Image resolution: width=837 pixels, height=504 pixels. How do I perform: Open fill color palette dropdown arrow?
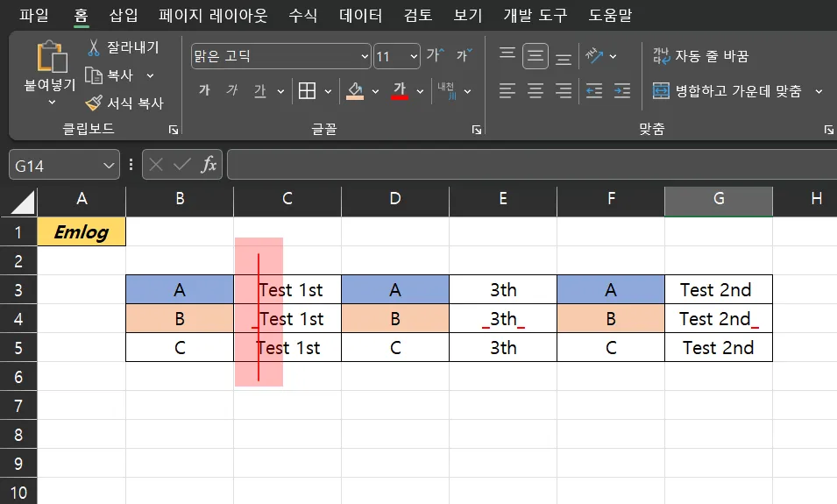point(375,91)
